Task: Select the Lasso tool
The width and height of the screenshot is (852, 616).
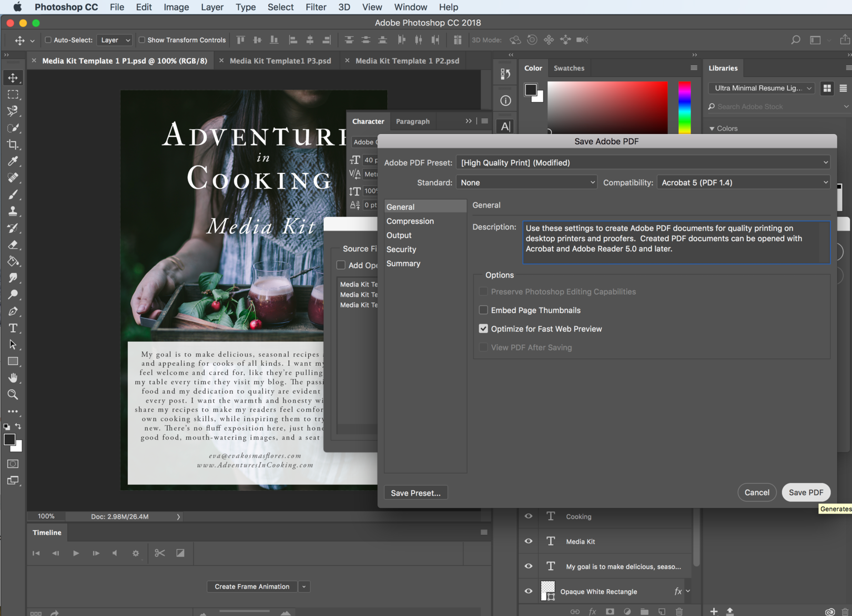Action: tap(13, 111)
